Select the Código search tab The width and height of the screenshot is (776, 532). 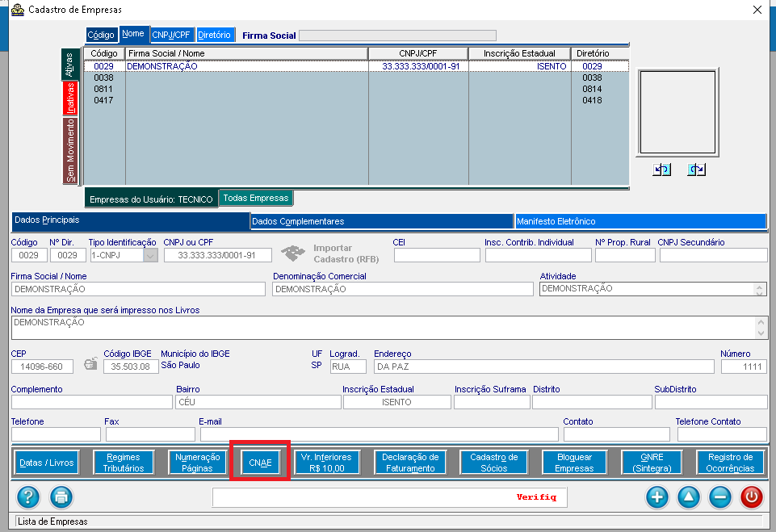pos(101,35)
